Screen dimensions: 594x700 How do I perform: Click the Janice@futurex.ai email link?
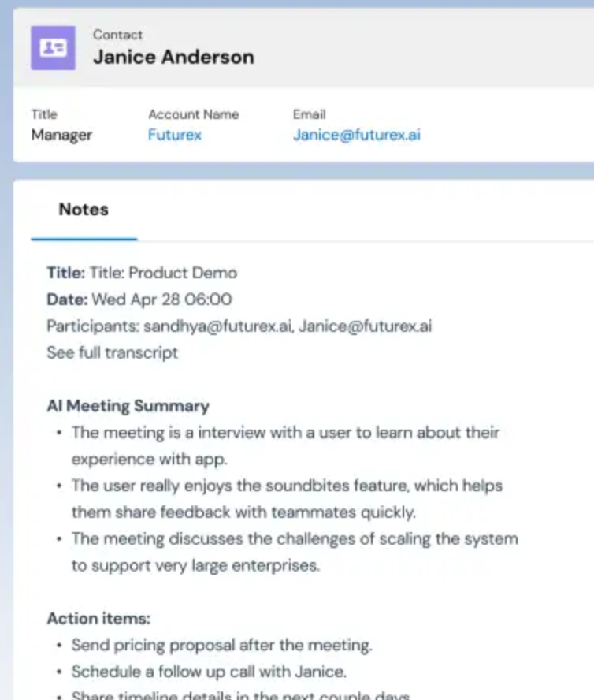(x=356, y=135)
